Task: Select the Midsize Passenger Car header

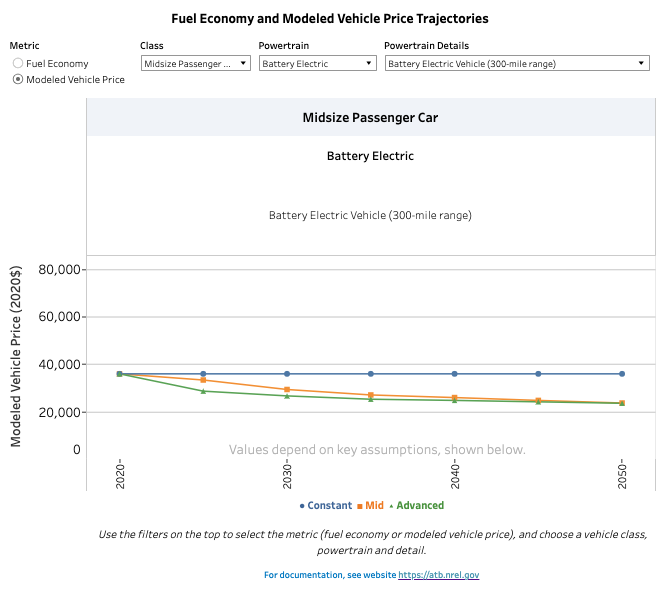Action: point(370,118)
